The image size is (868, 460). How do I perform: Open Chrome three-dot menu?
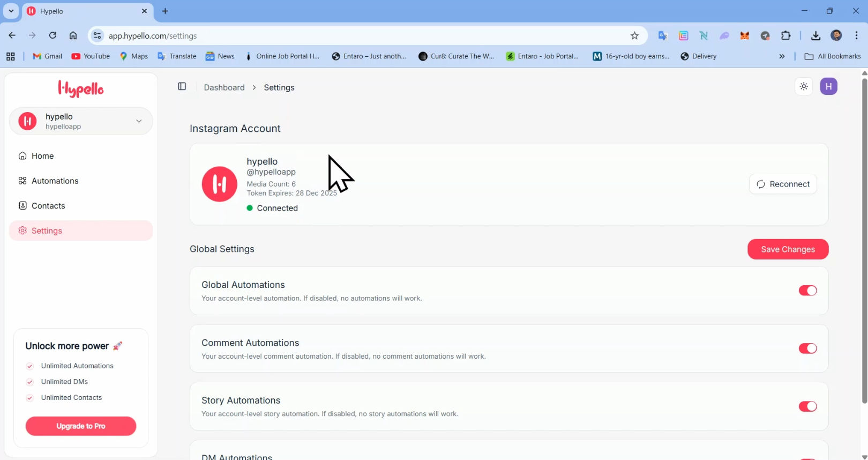point(856,35)
